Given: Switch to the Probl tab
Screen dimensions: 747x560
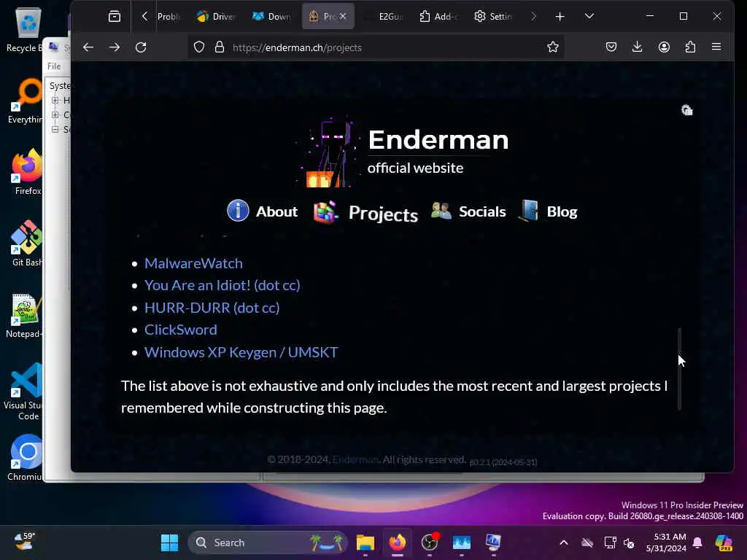Looking at the screenshot, I should click(169, 17).
